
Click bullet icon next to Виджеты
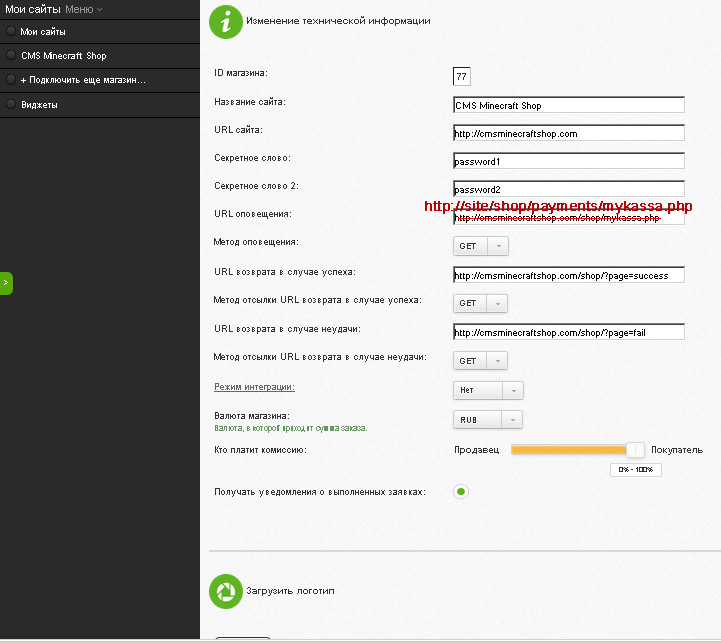11,104
